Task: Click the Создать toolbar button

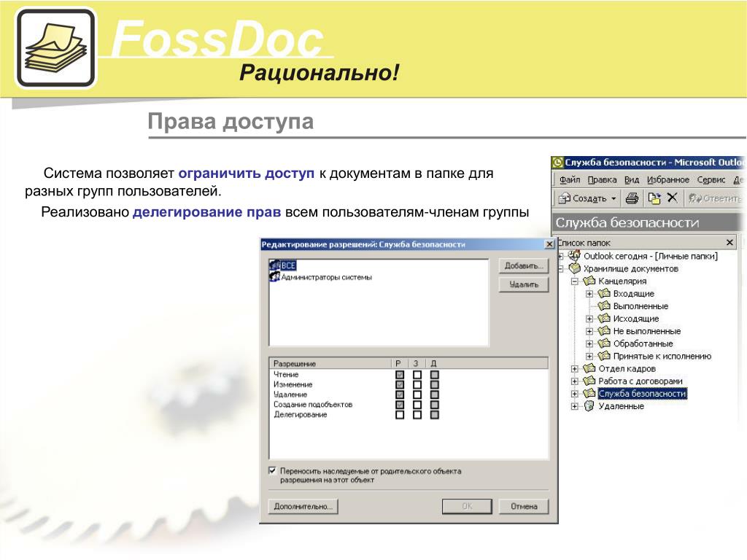Action: tap(583, 198)
